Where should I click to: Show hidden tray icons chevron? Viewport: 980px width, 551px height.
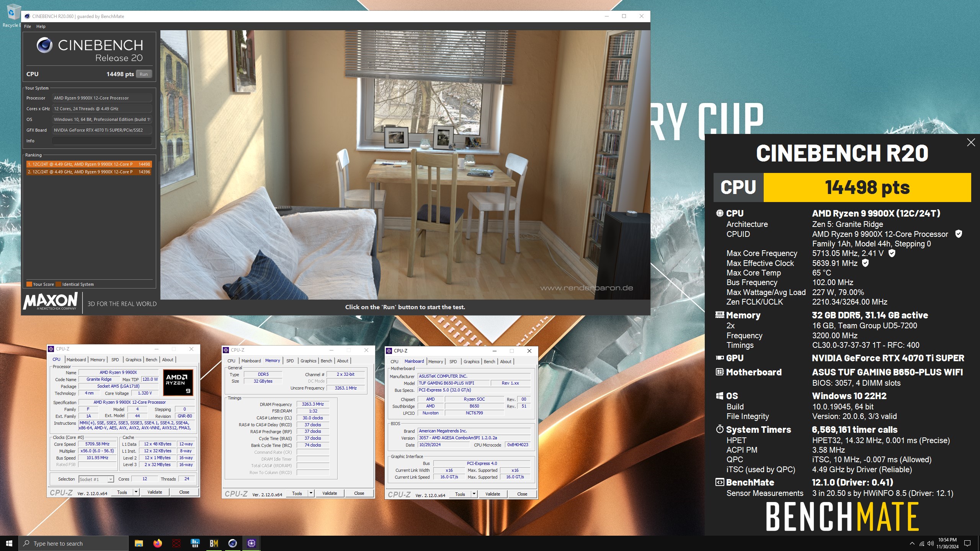(x=912, y=543)
